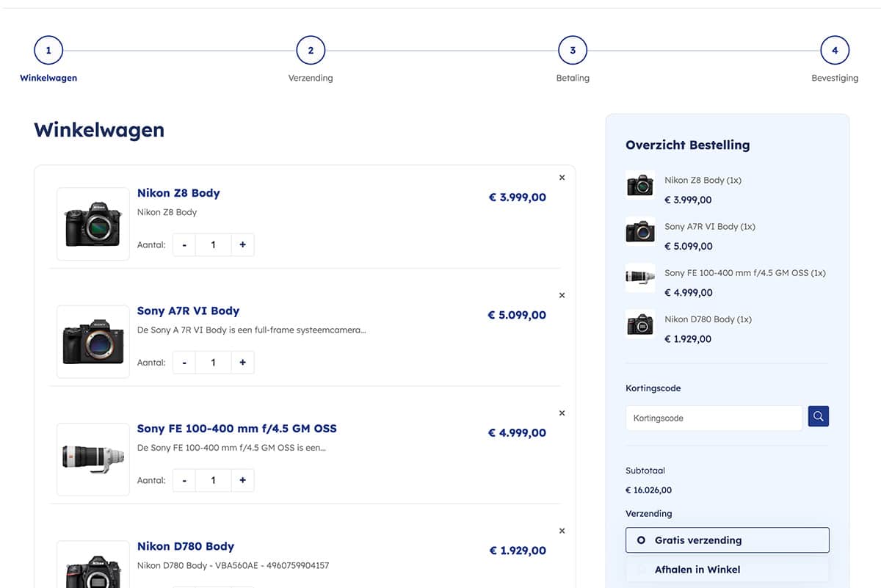
Task: Click the Nikon Z8 Body cart thumbnail
Action: pyautogui.click(x=93, y=224)
